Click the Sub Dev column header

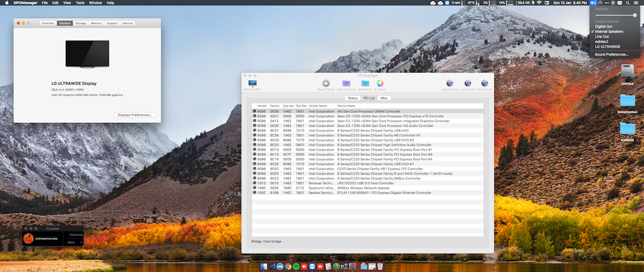click(301, 106)
